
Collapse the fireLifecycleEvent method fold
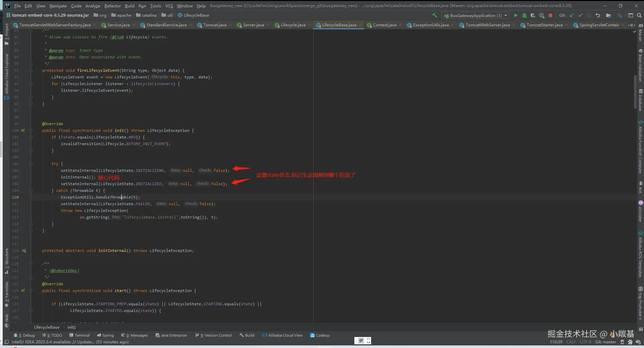coord(31,70)
